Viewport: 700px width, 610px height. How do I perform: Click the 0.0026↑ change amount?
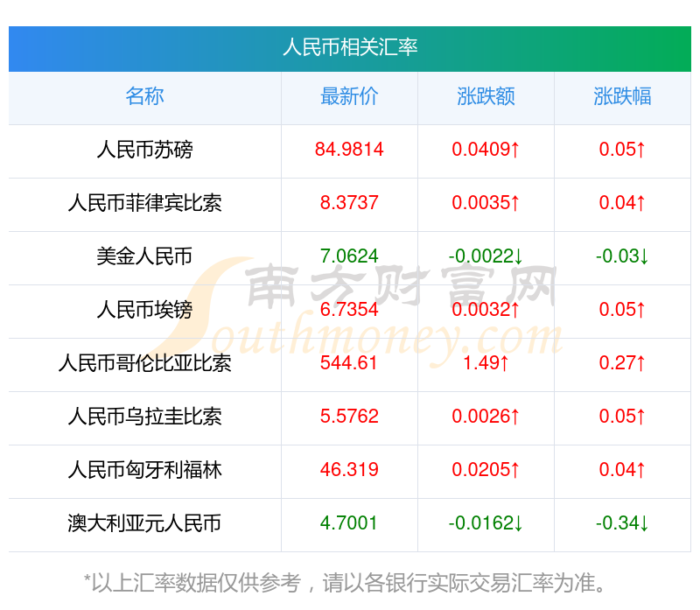point(486,417)
